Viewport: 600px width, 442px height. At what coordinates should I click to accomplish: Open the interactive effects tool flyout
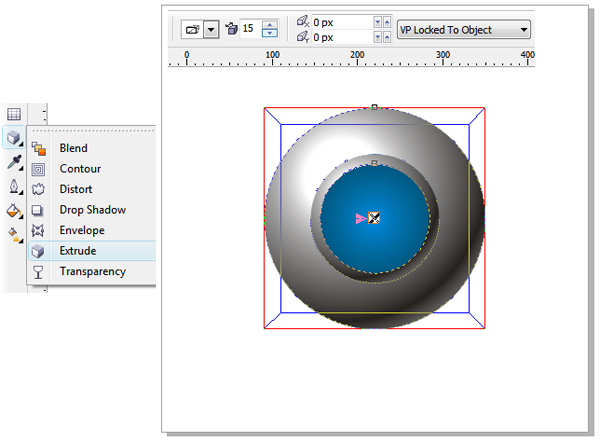point(14,137)
